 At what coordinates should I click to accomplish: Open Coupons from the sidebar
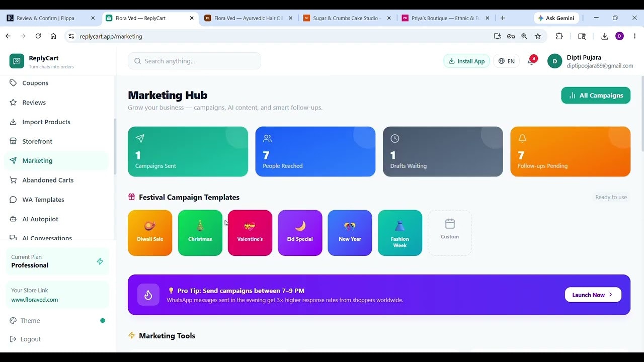[x=57, y=83]
